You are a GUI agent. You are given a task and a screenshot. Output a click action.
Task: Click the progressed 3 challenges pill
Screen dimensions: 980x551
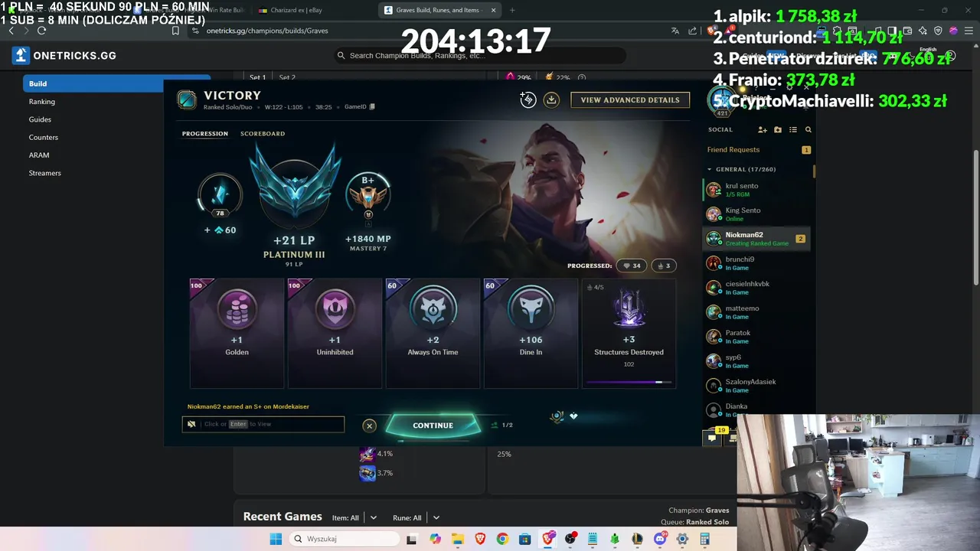[664, 266]
